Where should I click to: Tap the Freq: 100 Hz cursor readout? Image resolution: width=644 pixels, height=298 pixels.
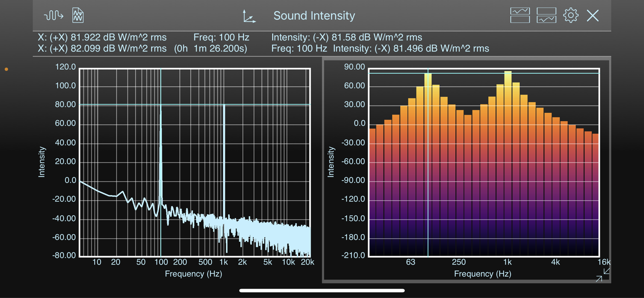click(x=221, y=37)
